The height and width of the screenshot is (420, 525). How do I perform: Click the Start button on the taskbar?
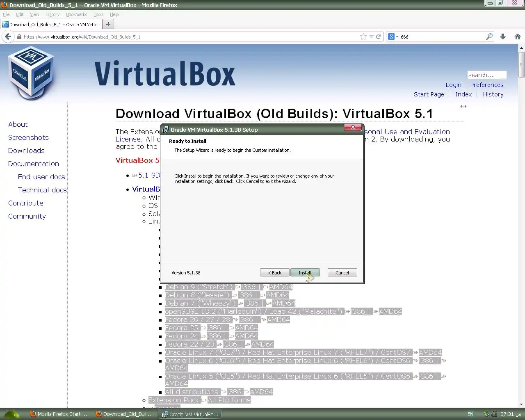[x=11, y=414]
